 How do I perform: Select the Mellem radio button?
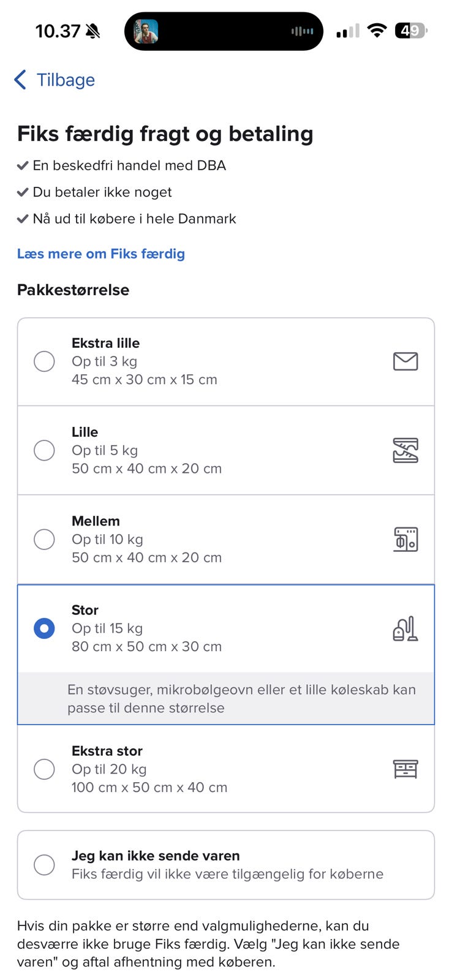[44, 540]
